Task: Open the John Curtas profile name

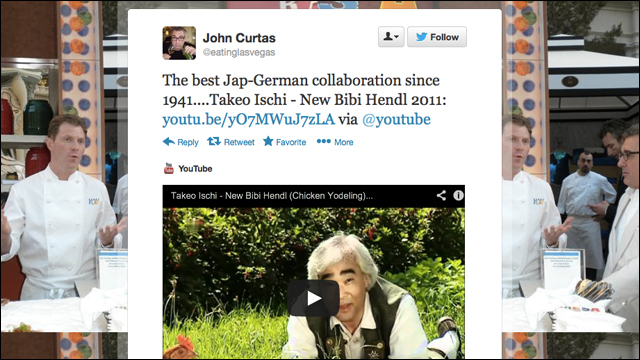Action: (x=239, y=38)
